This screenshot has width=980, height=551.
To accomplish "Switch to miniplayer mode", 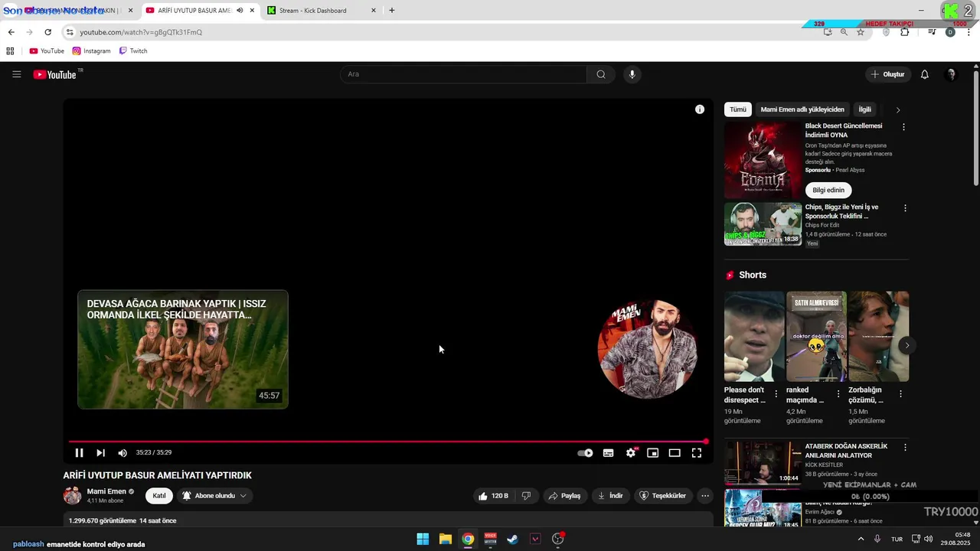I will point(652,453).
